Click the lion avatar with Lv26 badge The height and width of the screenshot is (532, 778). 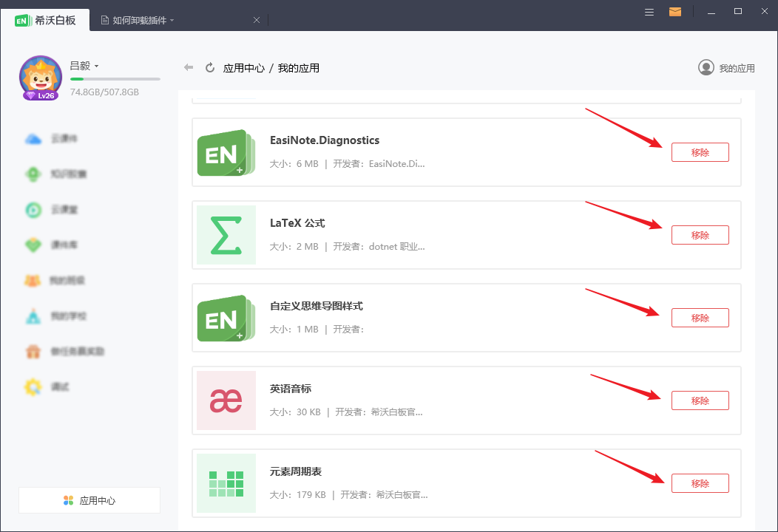[x=41, y=78]
